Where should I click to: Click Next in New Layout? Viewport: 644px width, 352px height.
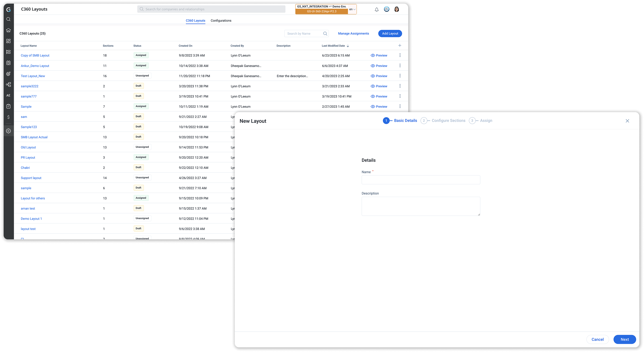point(625,340)
